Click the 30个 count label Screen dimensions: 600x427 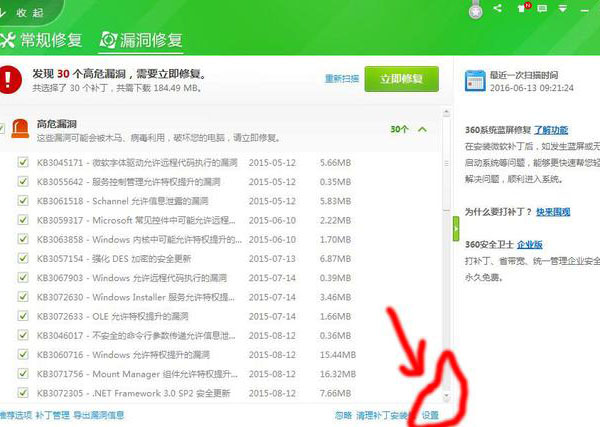[399, 129]
